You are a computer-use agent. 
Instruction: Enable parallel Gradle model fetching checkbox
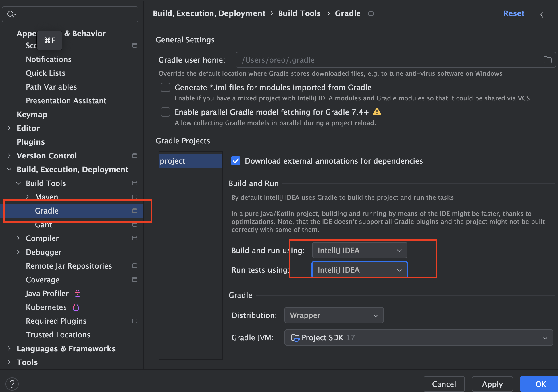166,112
